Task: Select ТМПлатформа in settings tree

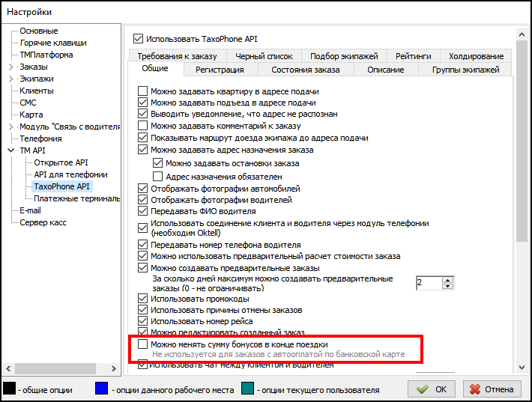Action: point(46,55)
